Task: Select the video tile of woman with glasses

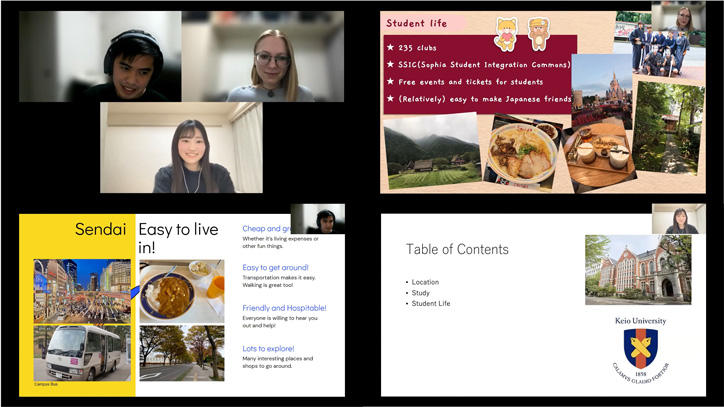Action: (x=263, y=56)
